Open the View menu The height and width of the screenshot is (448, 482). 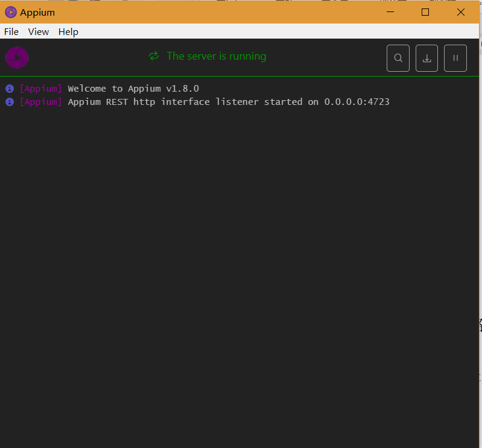point(39,31)
